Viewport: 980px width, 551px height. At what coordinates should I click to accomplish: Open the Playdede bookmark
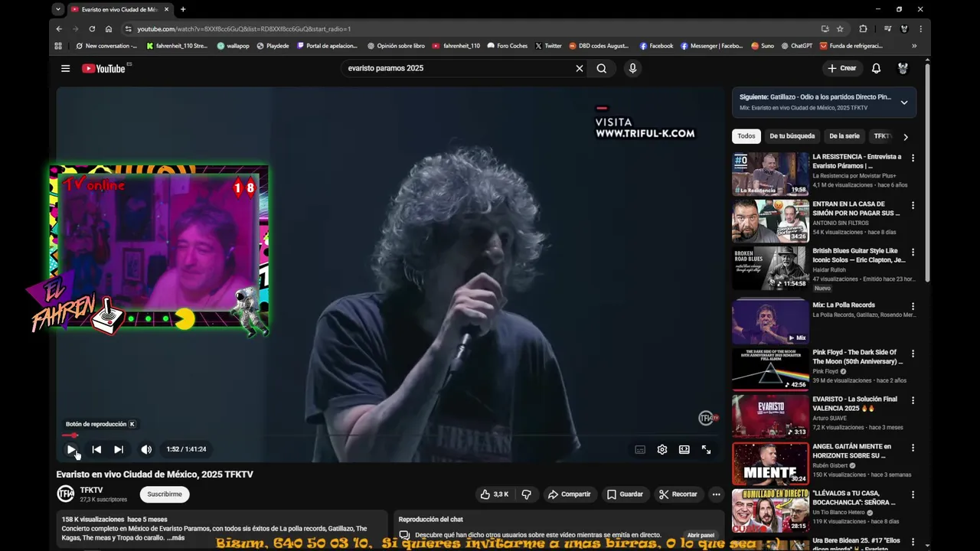[x=273, y=46]
